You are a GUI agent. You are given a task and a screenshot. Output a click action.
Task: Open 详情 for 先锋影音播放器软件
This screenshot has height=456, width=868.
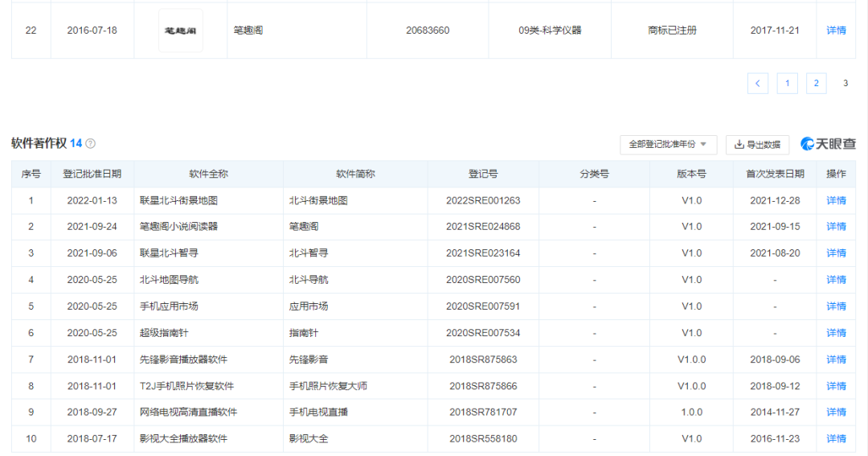pos(836,359)
